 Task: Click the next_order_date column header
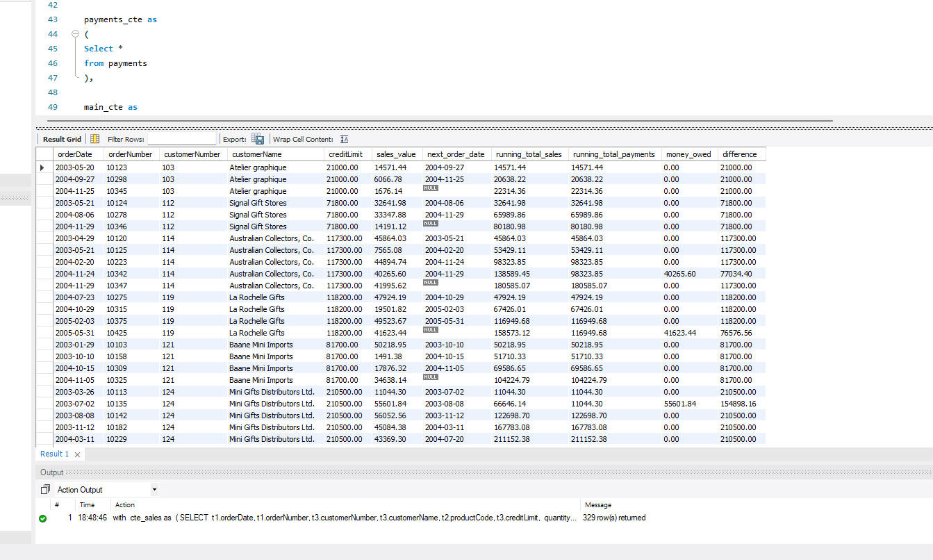click(x=457, y=154)
